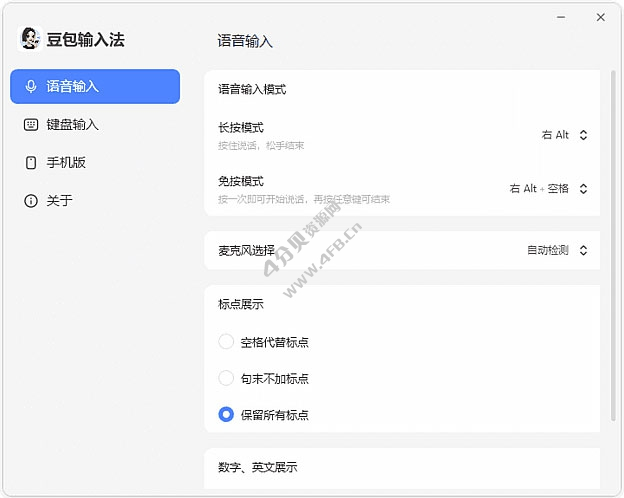This screenshot has height=498, width=624.
Task: Click the 麦克风选择 label
Action: [246, 250]
